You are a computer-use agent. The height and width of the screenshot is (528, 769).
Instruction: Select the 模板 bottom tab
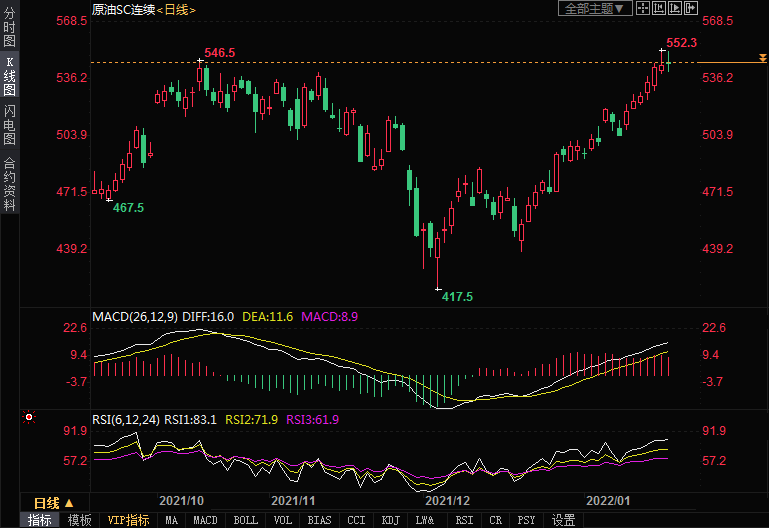click(x=79, y=520)
